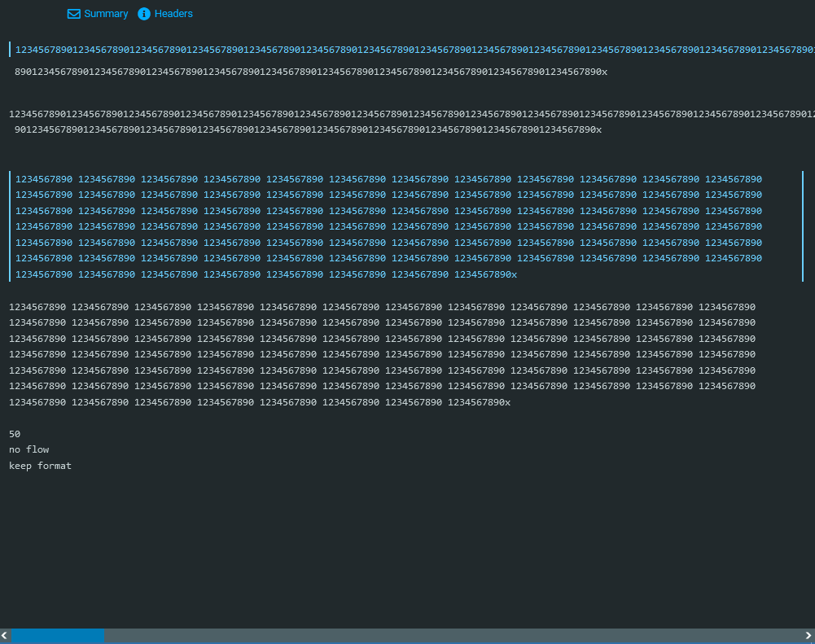Click the left arrow of the bottom scrollbar
This screenshot has height=644, width=815.
point(5,635)
